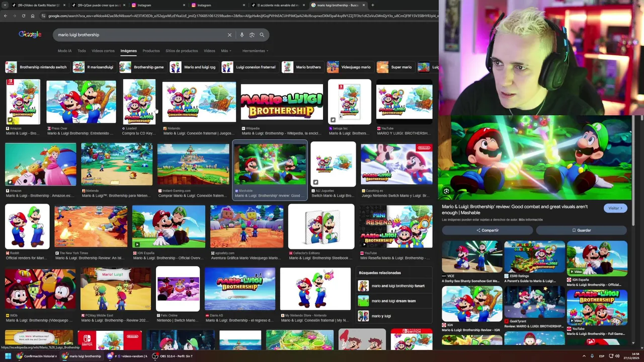The image size is (644, 362).
Task: Open GeekTyrant review related thumbnail
Action: 534,302
